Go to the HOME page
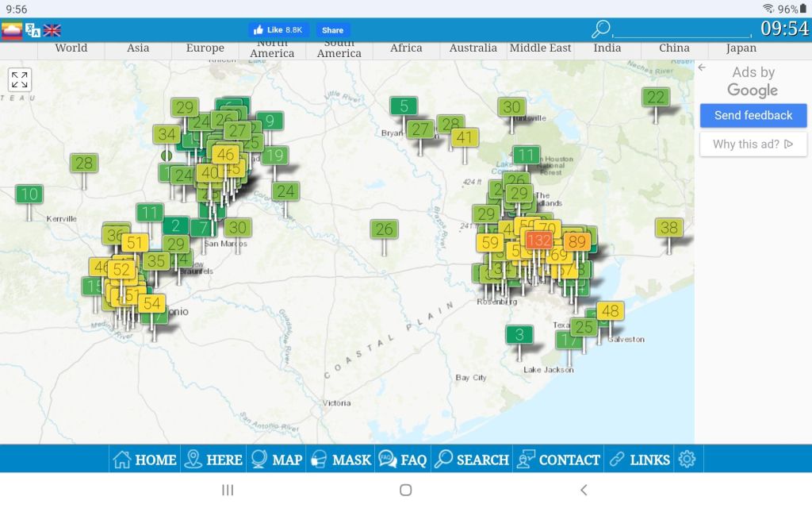The image size is (812, 508). (145, 459)
